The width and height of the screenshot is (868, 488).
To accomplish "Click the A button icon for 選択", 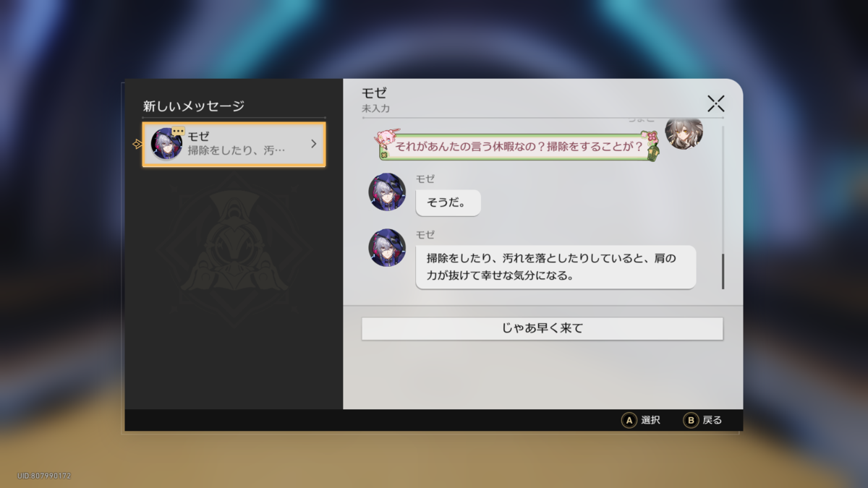I will pos(629,420).
